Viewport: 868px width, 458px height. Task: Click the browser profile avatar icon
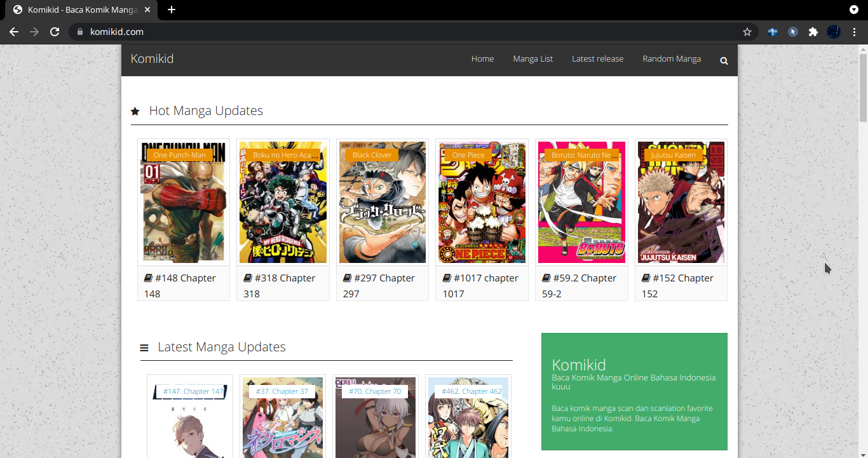point(833,31)
